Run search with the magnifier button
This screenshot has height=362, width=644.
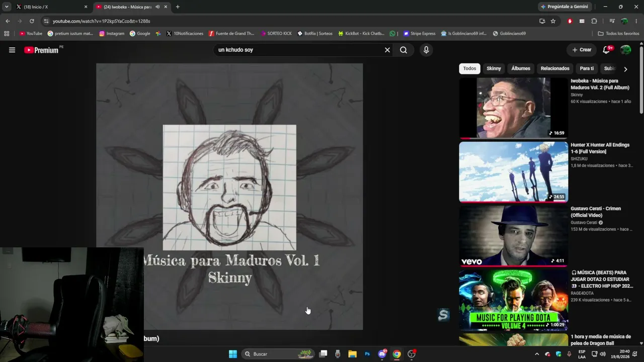pyautogui.click(x=404, y=50)
